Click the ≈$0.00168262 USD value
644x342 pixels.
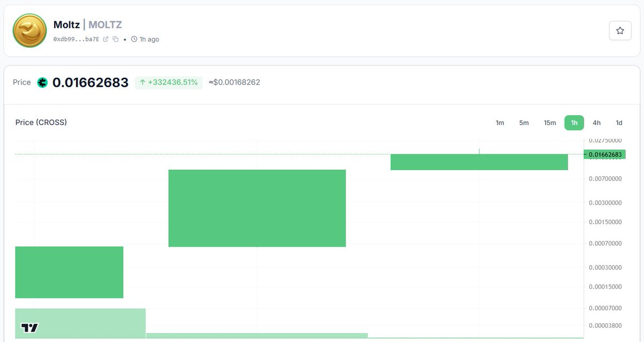pyautogui.click(x=234, y=83)
